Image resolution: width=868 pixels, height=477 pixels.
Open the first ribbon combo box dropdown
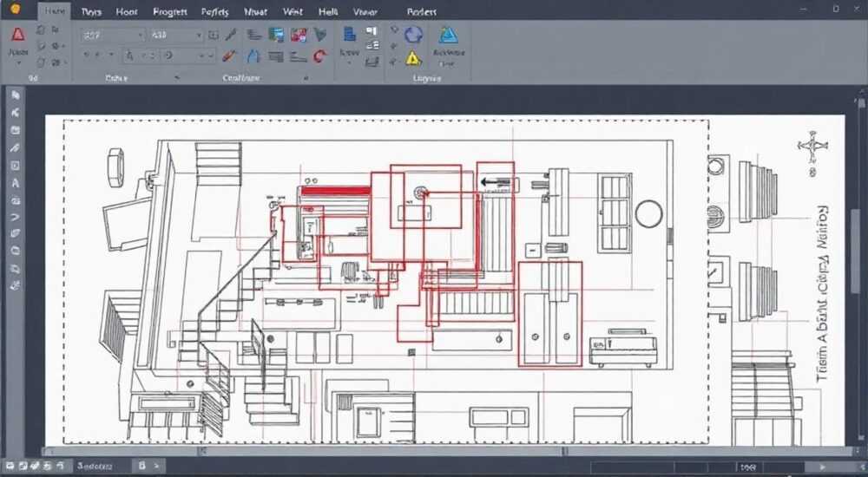click(x=113, y=36)
